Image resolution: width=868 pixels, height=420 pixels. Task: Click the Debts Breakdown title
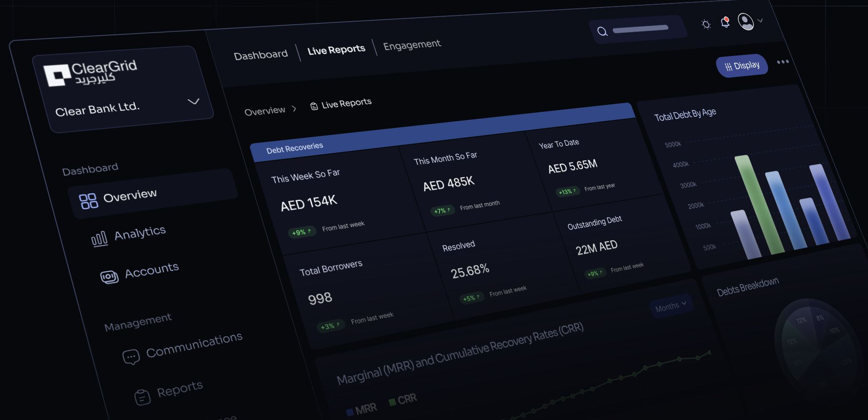click(x=748, y=286)
